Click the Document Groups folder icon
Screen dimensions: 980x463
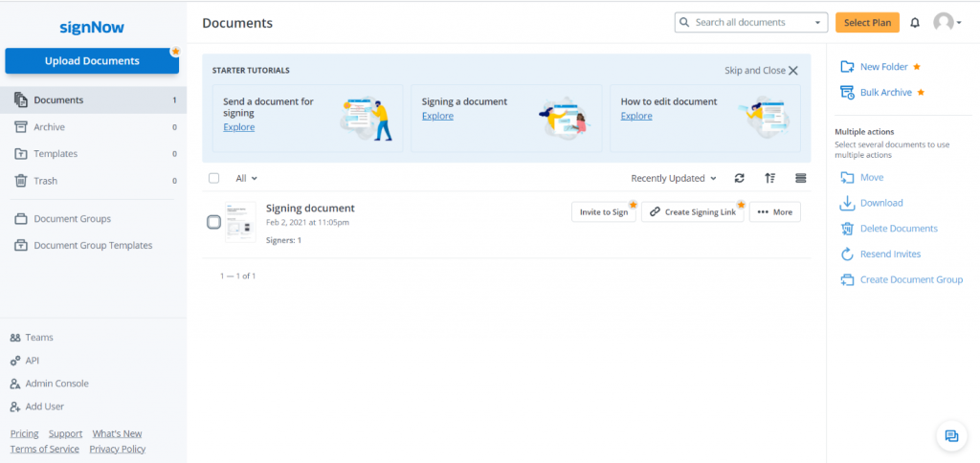click(x=21, y=219)
